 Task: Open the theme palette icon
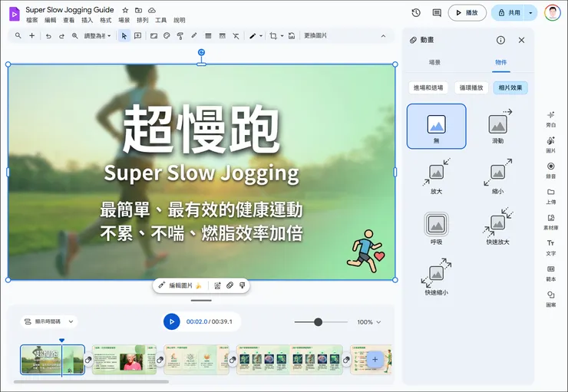[x=167, y=36]
